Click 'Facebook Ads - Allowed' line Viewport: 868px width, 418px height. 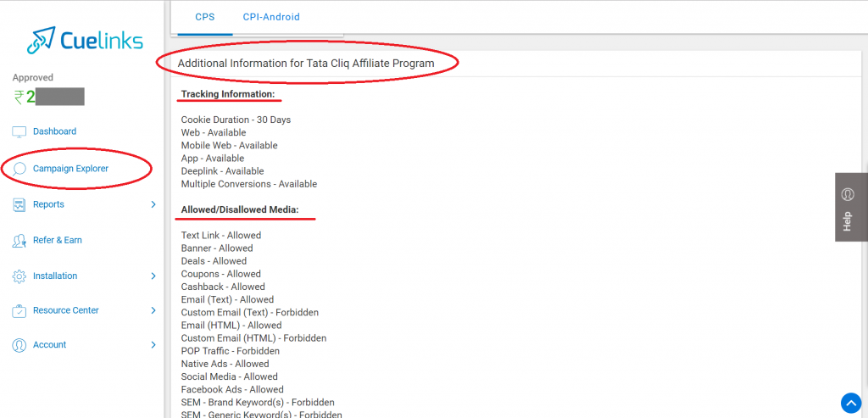click(232, 390)
